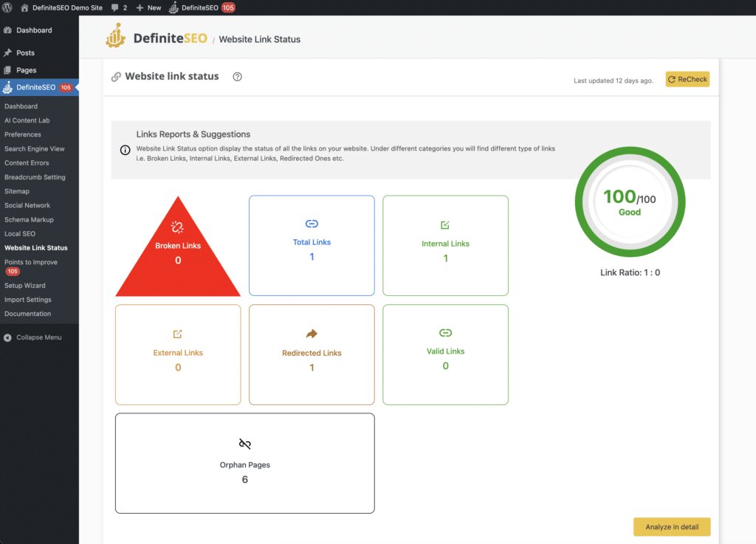The image size is (756, 544).
Task: Click the Posts pin icon
Action: 7,52
